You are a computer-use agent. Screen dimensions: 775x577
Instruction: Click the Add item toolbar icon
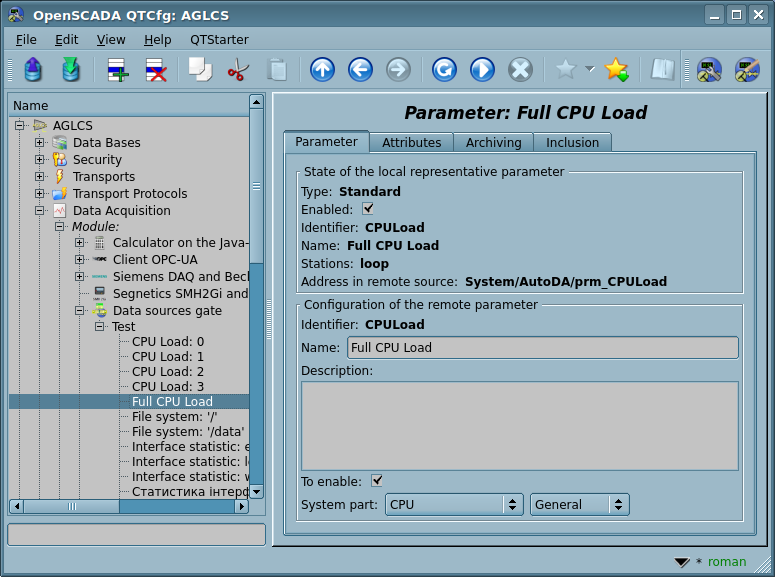pos(118,69)
